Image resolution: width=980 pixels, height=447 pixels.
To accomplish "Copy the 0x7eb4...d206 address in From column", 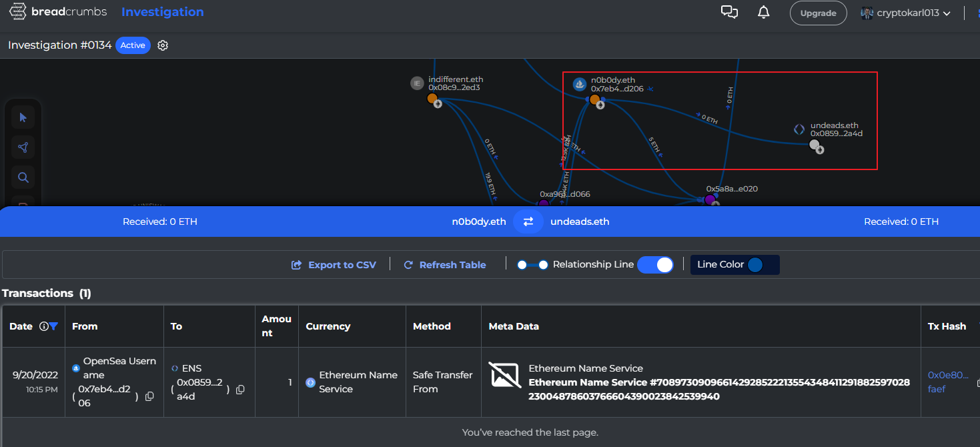I will [149, 396].
